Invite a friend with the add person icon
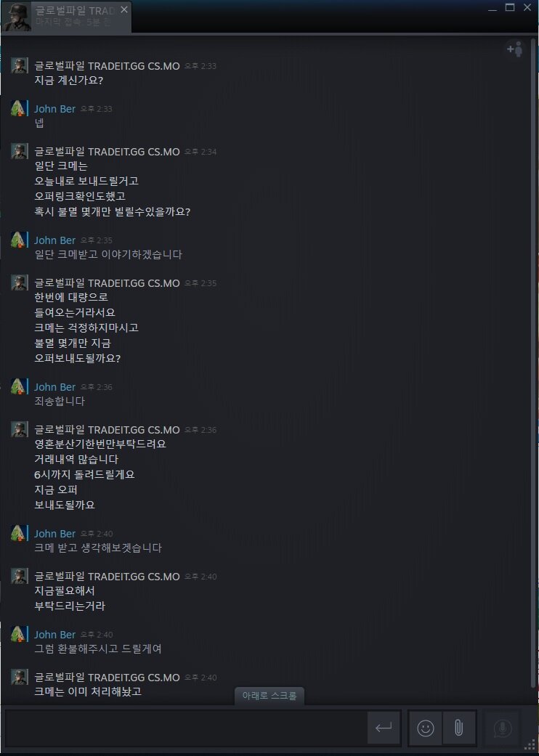Screen dimensions: 539x756 pos(515,49)
